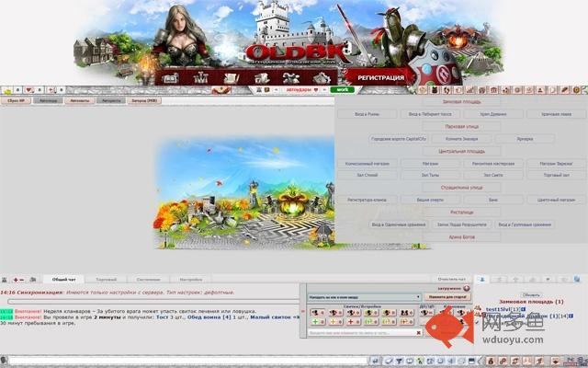Click the bank building icon in the top-right toolbar
This screenshot has width=588, height=368.
coord(493,90)
